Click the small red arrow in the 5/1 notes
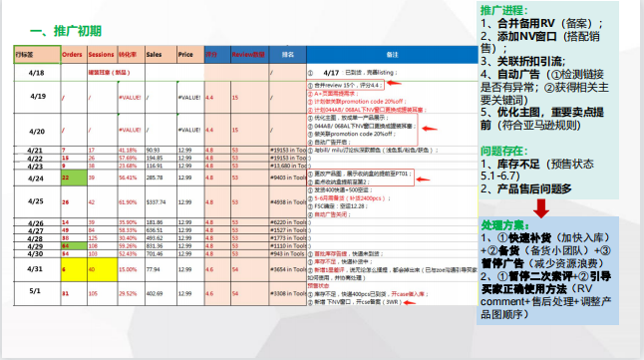Viewport: 644px width, 360px height. pos(410,303)
